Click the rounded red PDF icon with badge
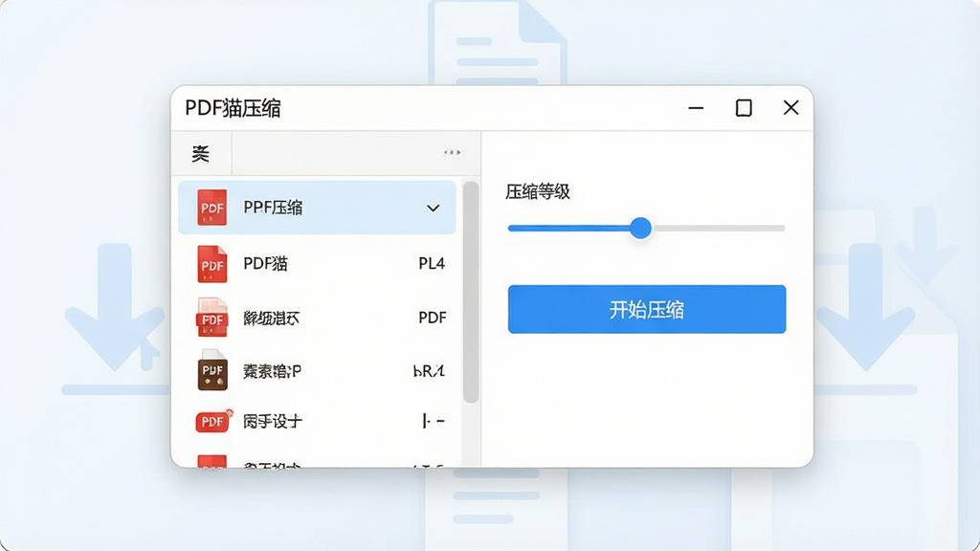 213,422
